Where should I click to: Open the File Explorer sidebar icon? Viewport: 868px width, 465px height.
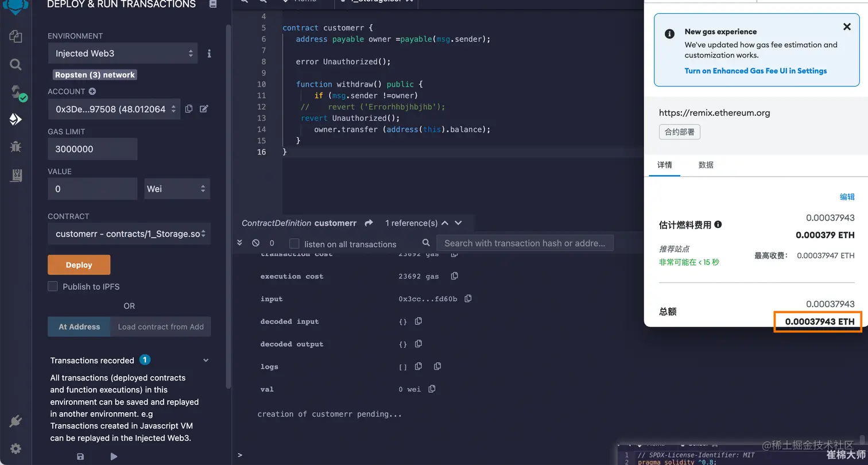click(x=15, y=37)
